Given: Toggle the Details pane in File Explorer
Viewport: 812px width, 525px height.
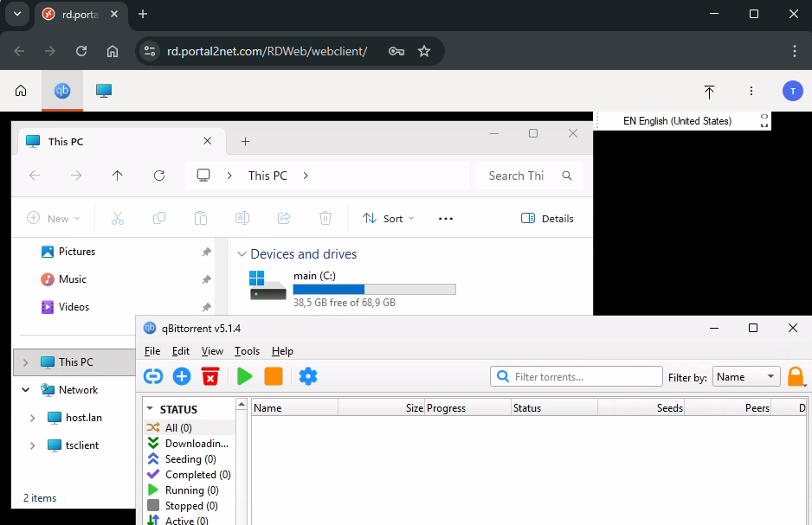Looking at the screenshot, I should [x=548, y=219].
